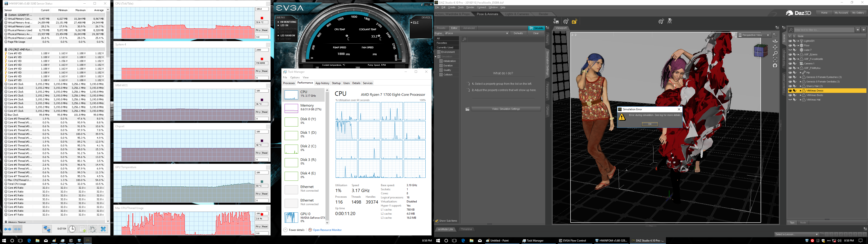Switch to the Lights & Cameras activity tab

tap(517, 14)
